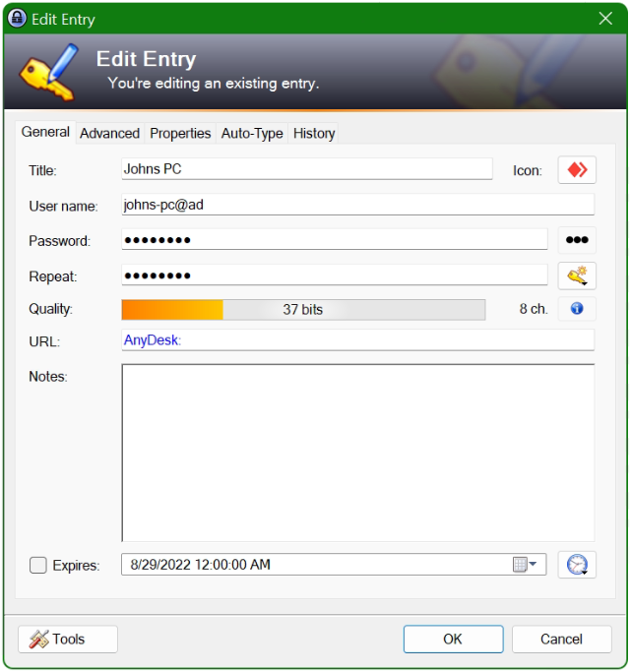Switch to the Advanced tab
This screenshot has height=672, width=630.
(x=110, y=133)
